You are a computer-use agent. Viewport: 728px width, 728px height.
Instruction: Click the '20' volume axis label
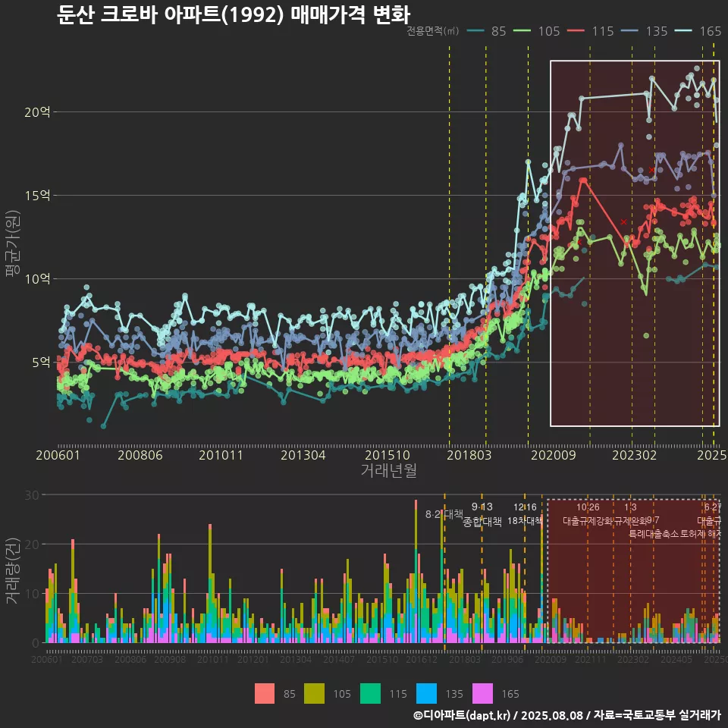tap(32, 544)
